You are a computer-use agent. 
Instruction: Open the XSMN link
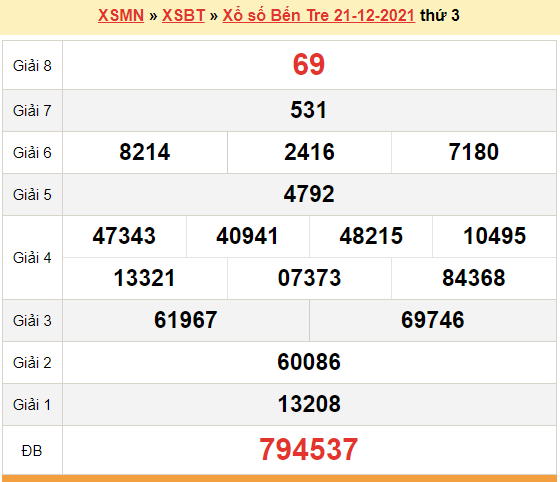pyautogui.click(x=121, y=15)
